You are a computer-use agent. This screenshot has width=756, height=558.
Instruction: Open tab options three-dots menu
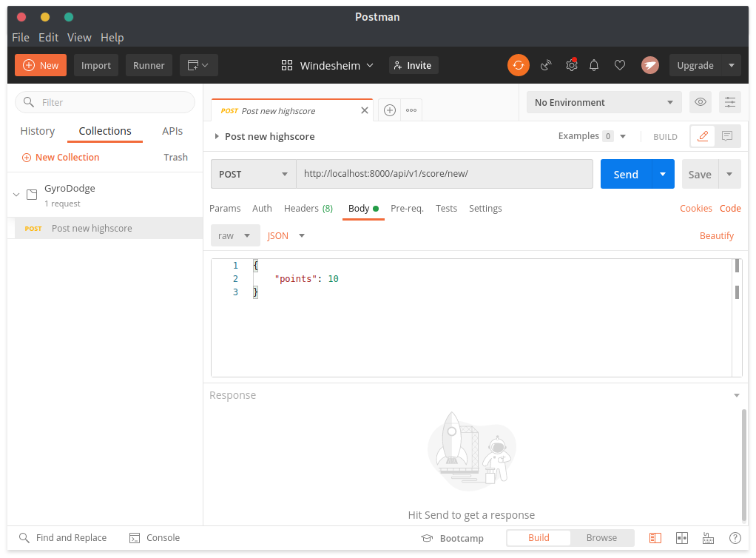411,110
